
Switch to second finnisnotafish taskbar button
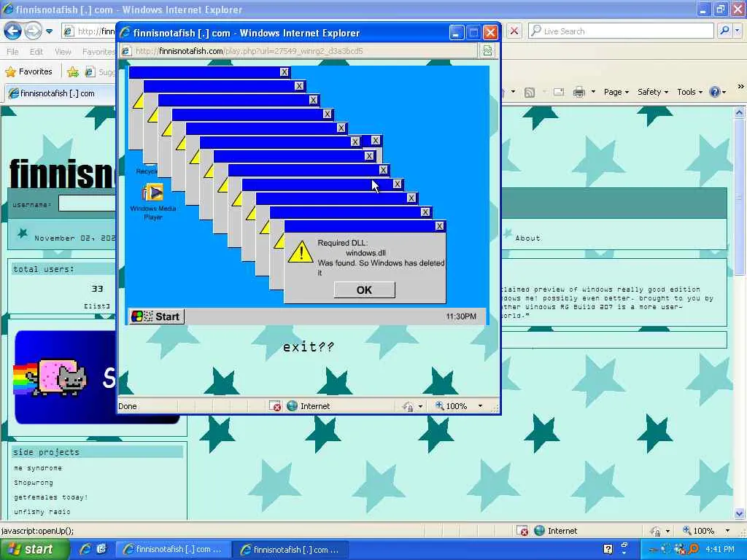click(x=290, y=550)
